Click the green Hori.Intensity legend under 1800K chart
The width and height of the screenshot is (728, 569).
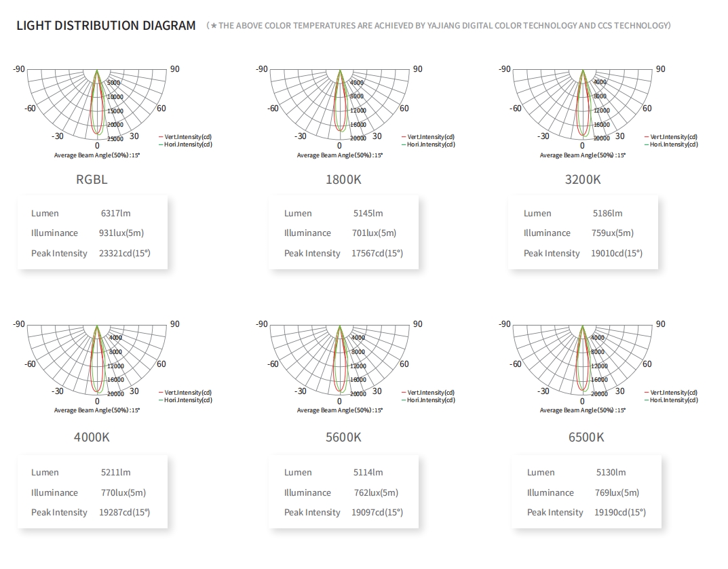(x=428, y=144)
